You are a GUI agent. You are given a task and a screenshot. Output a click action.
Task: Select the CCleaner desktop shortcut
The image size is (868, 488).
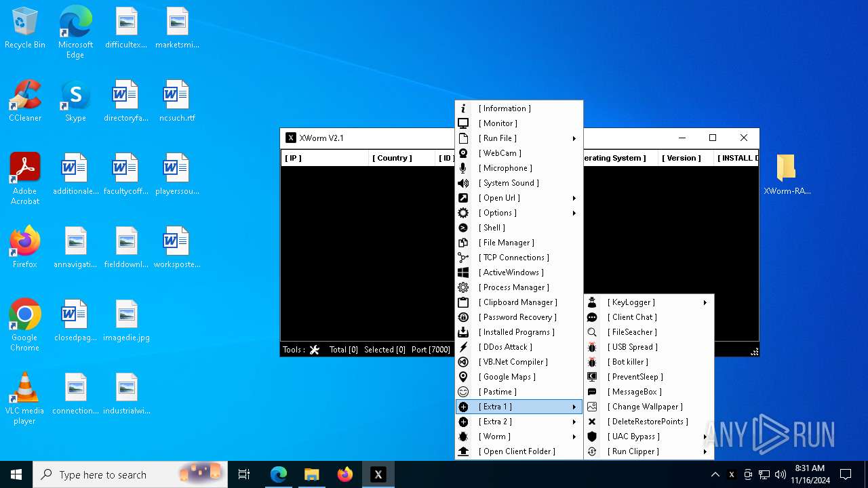click(25, 101)
